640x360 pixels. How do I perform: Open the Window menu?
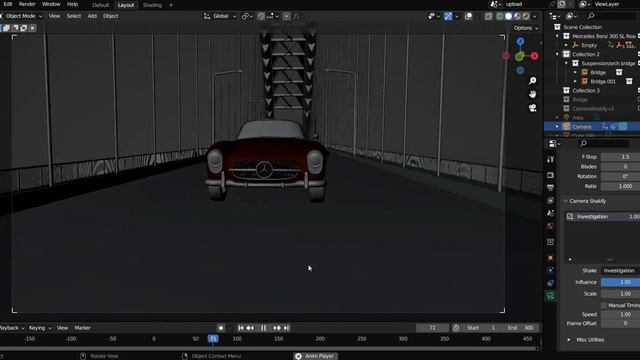pyautogui.click(x=51, y=4)
